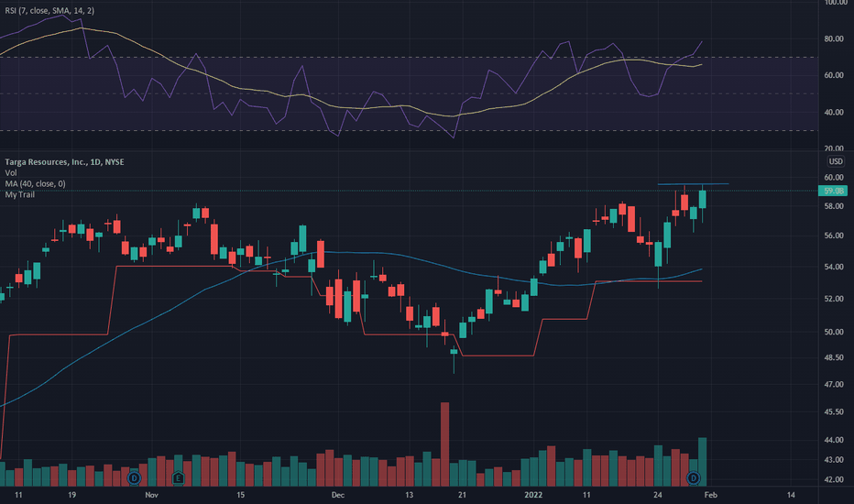The image size is (854, 504).
Task: Click the 58.00 price axis label
Action: click(x=833, y=206)
